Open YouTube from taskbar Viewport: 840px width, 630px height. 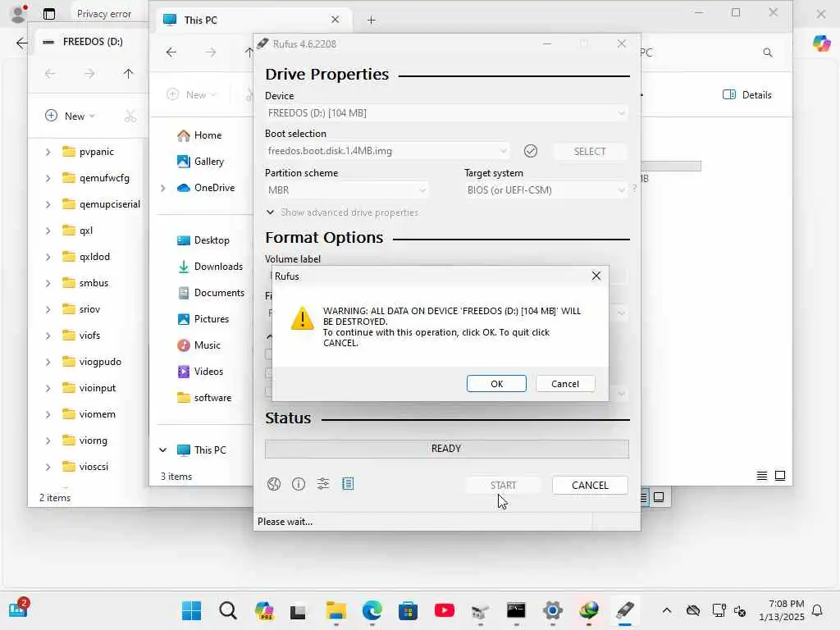(x=444, y=610)
